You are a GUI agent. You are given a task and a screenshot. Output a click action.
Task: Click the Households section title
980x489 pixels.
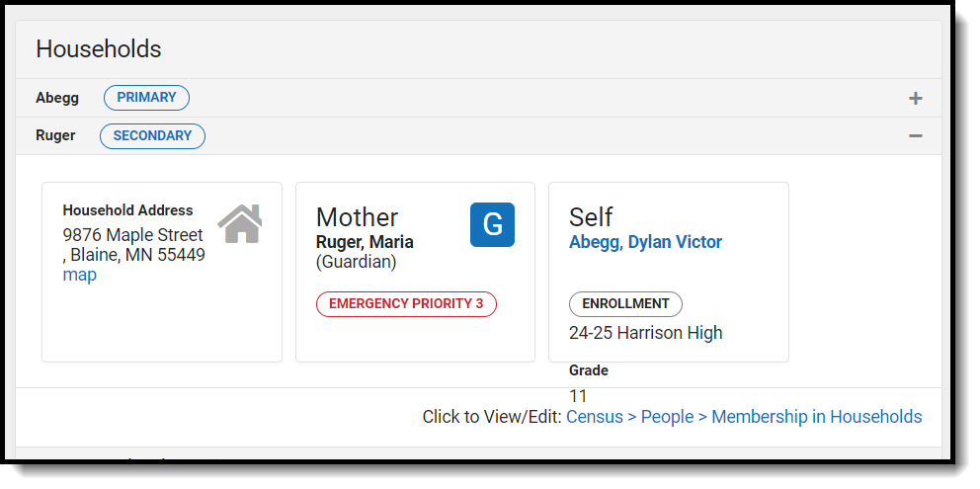coord(99,49)
